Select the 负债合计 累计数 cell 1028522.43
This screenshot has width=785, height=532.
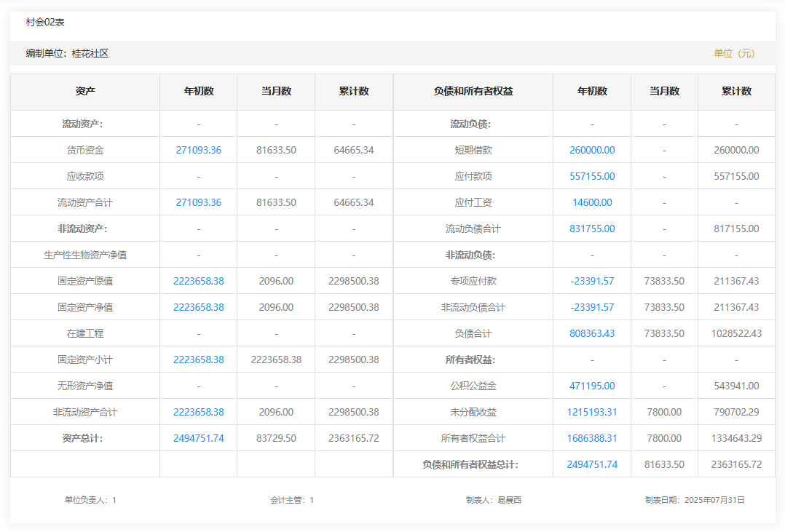(736, 333)
